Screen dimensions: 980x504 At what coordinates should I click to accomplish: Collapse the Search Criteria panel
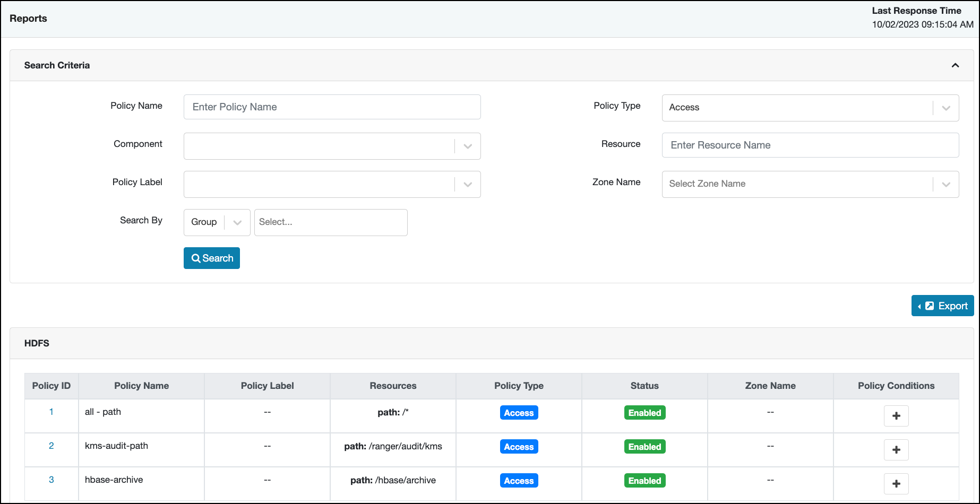[955, 65]
